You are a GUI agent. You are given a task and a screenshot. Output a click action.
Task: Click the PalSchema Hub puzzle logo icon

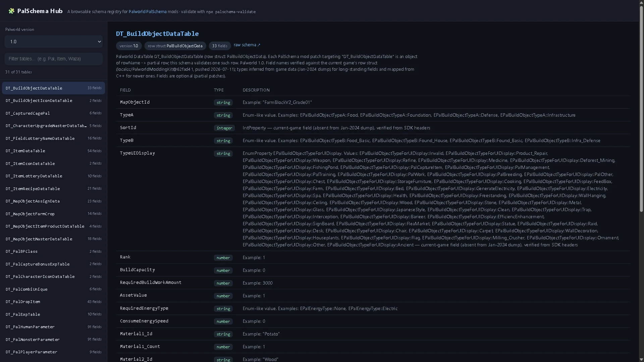(x=11, y=11)
